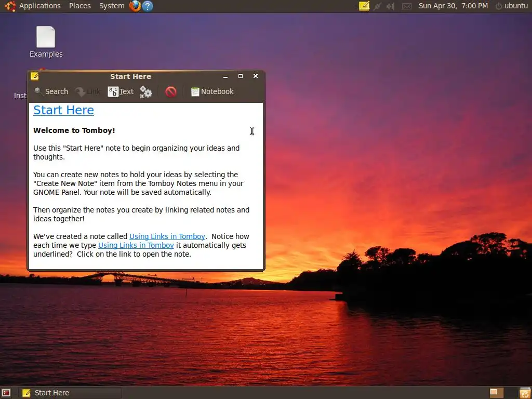Open the Notebook selector in toolbar
Image resolution: width=532 pixels, height=399 pixels.
tap(212, 91)
